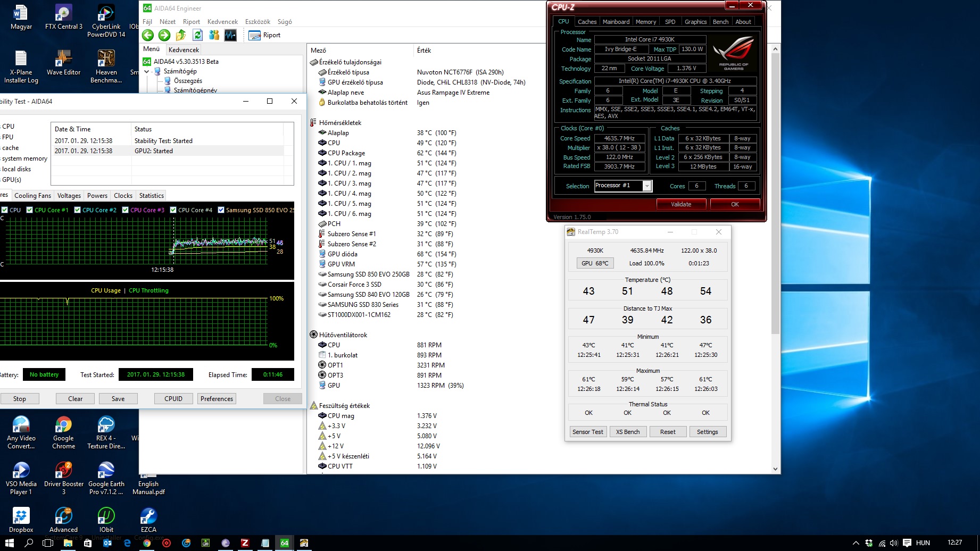The height and width of the screenshot is (551, 980).
Task: Switch to the Bench tab in CPU-Z
Action: point(721,22)
